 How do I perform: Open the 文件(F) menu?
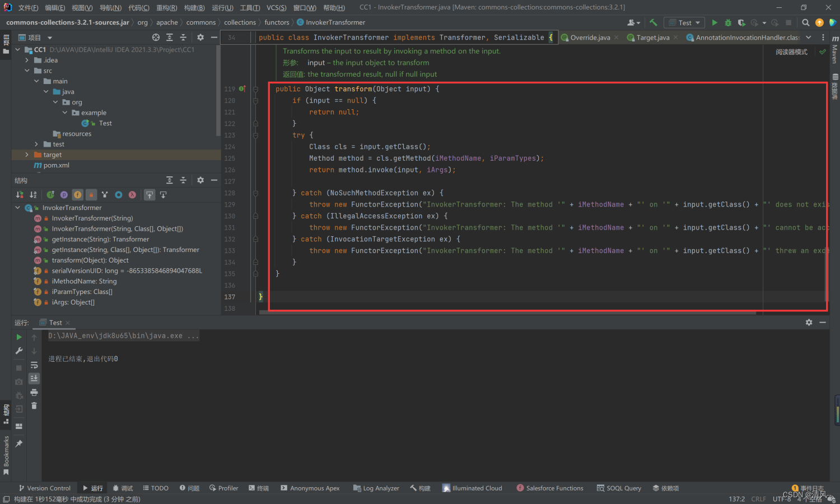28,8
